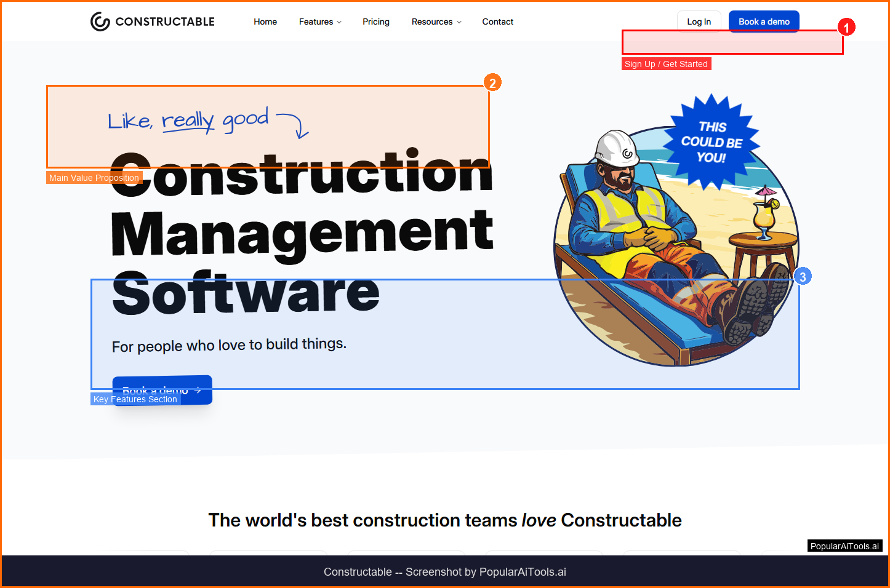
Task: Click the blue annotation marker numbered 3
Action: coord(802,277)
